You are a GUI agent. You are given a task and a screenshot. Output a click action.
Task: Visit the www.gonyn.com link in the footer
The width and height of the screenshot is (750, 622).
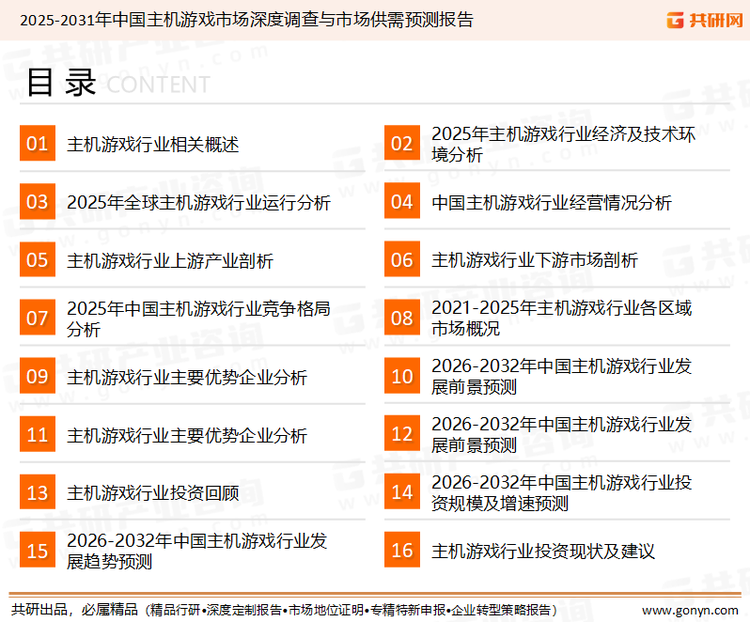(690, 611)
